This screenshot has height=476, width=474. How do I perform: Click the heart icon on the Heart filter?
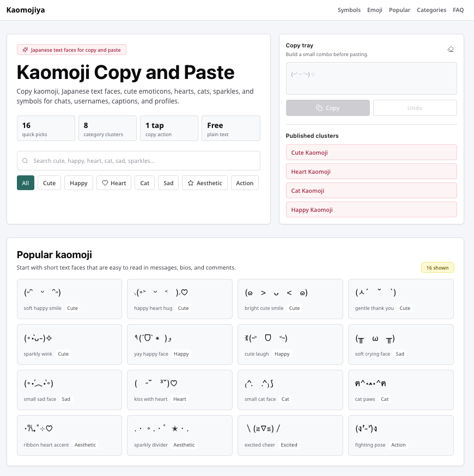point(105,183)
